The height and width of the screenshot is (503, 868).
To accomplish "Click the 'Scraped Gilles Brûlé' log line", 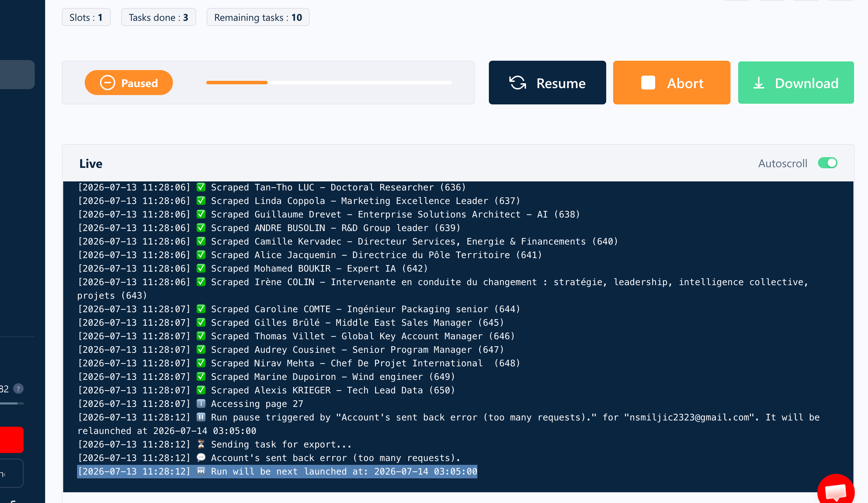I will click(x=291, y=323).
